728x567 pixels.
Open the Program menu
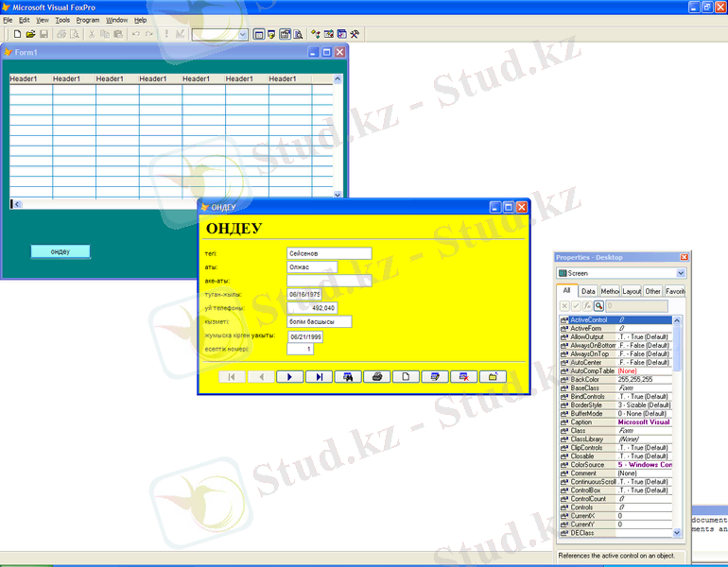tap(88, 20)
